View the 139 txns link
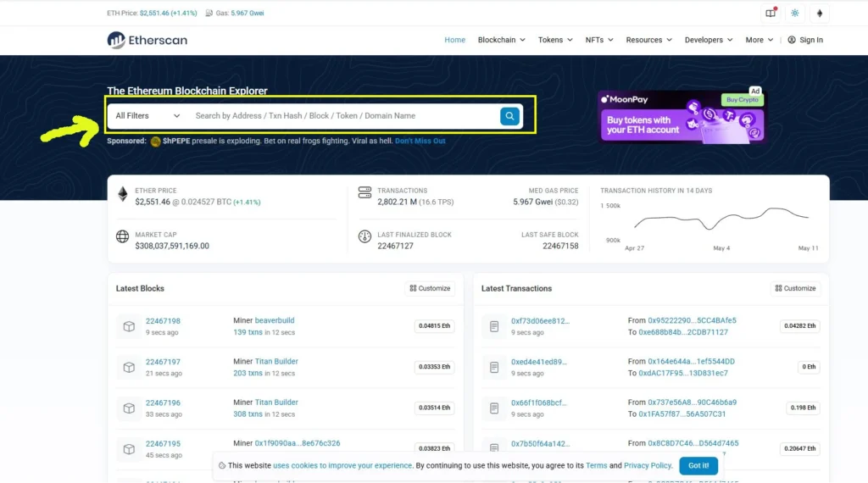The width and height of the screenshot is (868, 483). 248,332
